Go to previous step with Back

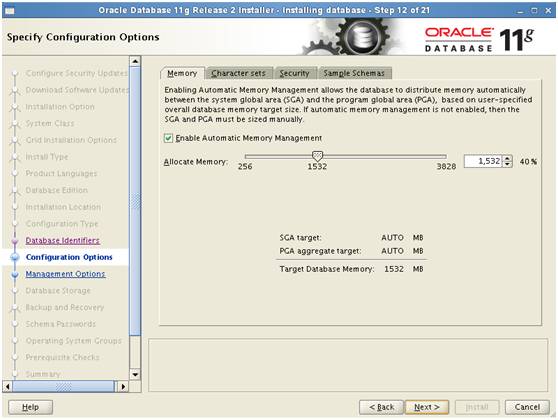click(x=381, y=407)
